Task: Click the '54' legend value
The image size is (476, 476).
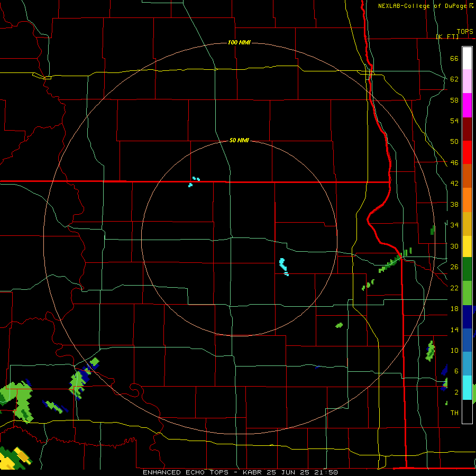Action: [x=454, y=121]
